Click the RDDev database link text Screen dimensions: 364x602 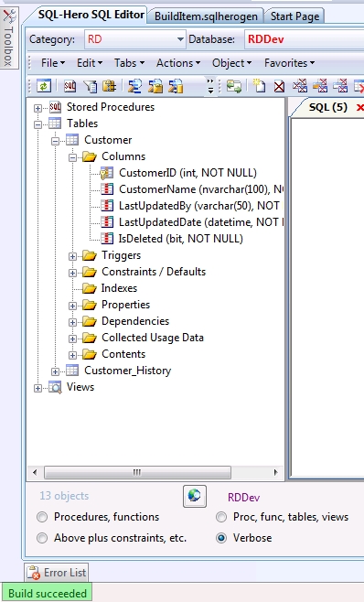243,498
